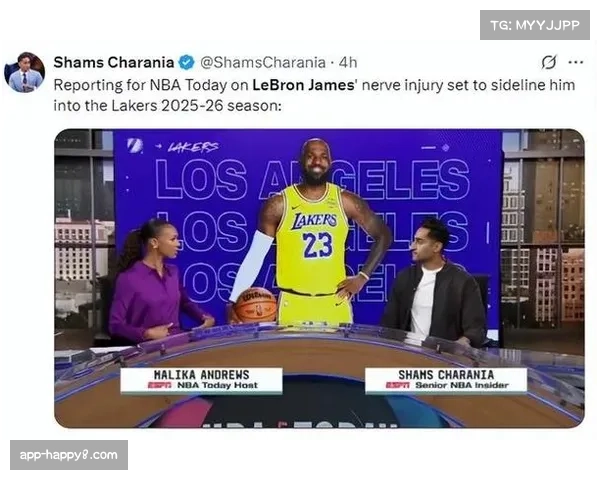Viewport: 600px width, 480px height.
Task: Select the bold LeBron James text
Action: click(303, 85)
